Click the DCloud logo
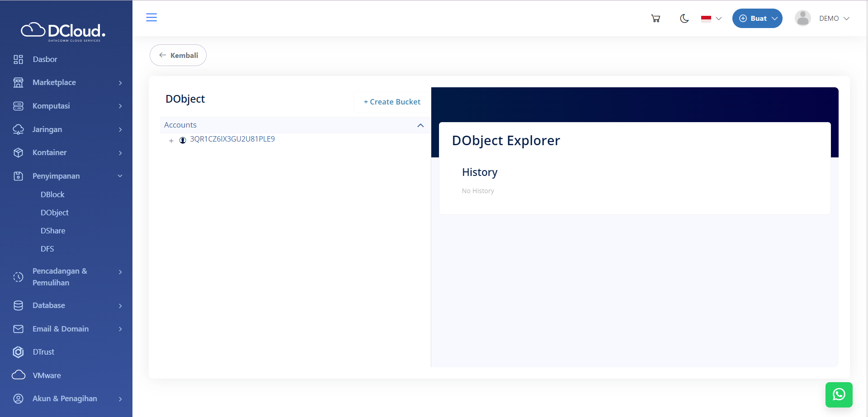This screenshot has height=417, width=868. (63, 31)
